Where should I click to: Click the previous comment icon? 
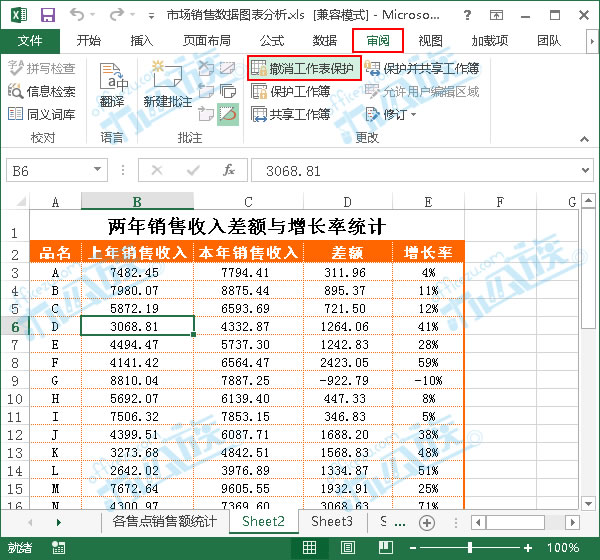click(x=206, y=91)
